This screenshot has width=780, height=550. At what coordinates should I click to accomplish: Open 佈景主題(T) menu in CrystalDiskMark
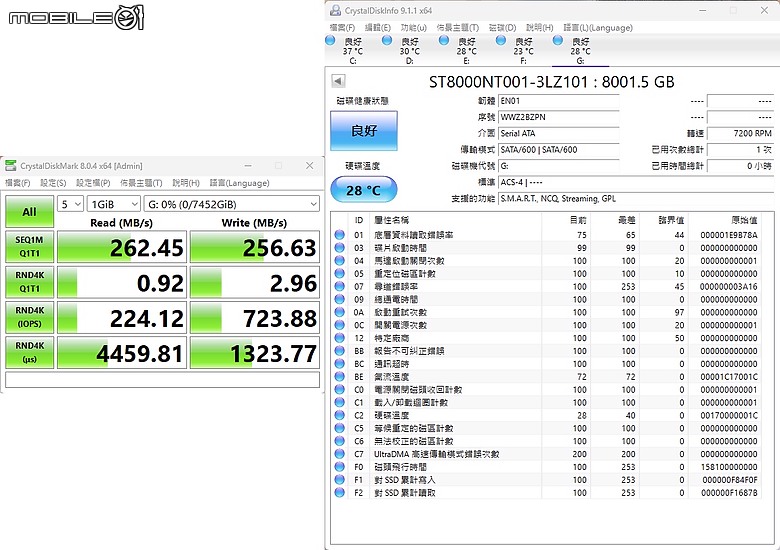click(x=141, y=183)
